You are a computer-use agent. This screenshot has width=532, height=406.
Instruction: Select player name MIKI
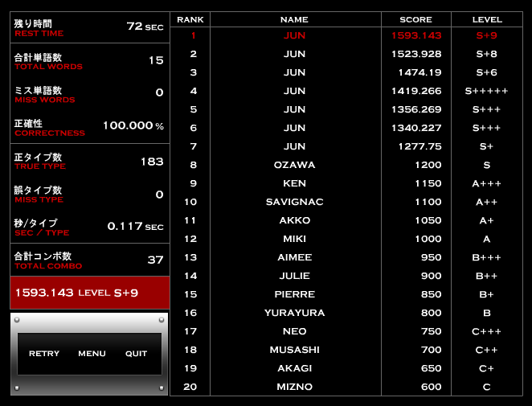(x=294, y=239)
